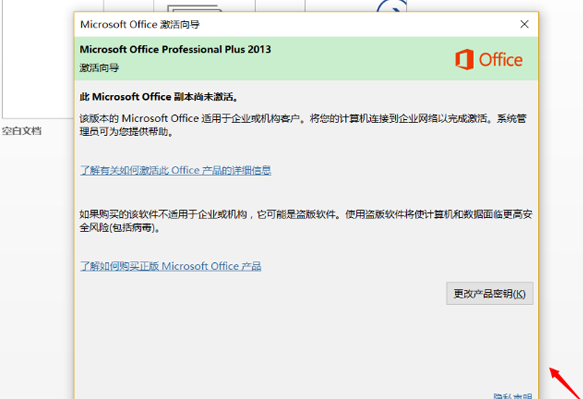
Task: Open link 了解如何购买正版 Microsoft Office 产品
Action: pos(171,266)
